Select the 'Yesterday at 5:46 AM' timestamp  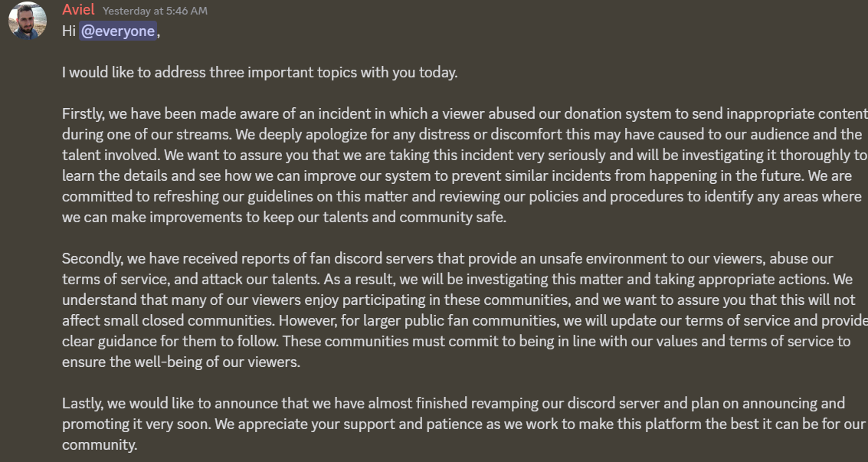pyautogui.click(x=155, y=11)
